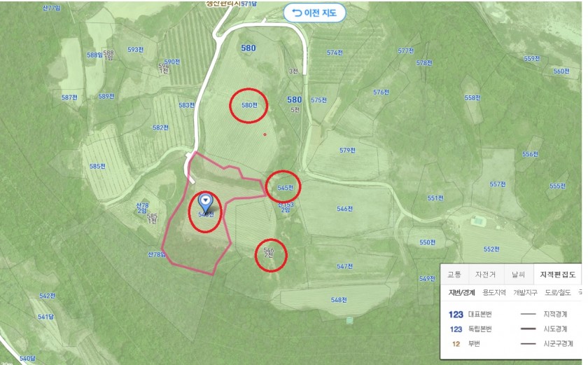Click the 579전 parcel label
Screen dimensions: 588x365
pos(347,150)
